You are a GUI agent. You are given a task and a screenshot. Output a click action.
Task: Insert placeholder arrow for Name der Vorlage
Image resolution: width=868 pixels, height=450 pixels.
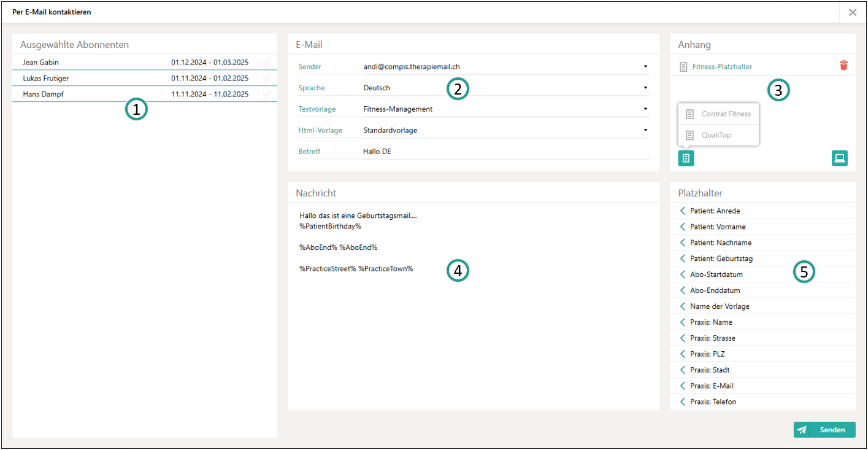683,306
